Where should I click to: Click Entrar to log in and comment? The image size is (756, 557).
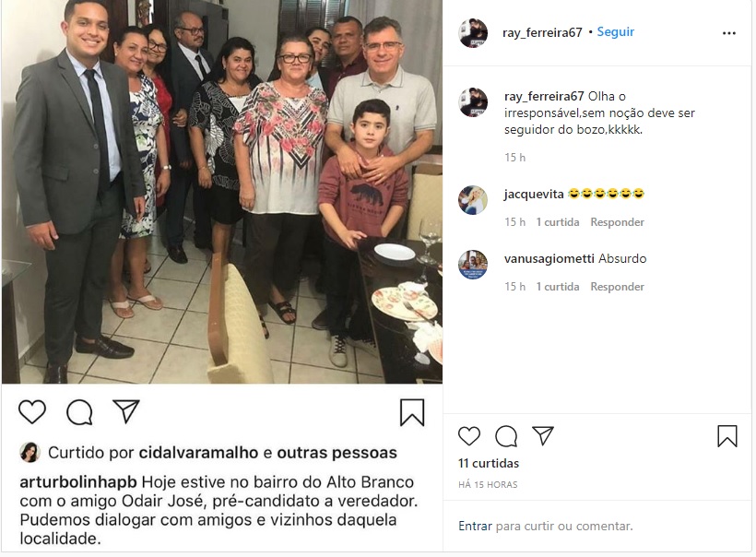(x=475, y=526)
